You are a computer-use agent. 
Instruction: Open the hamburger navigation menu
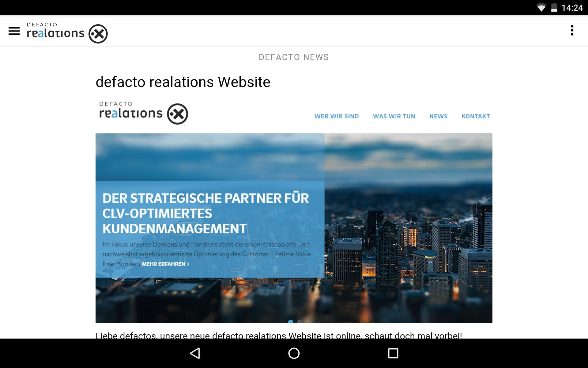[x=14, y=31]
